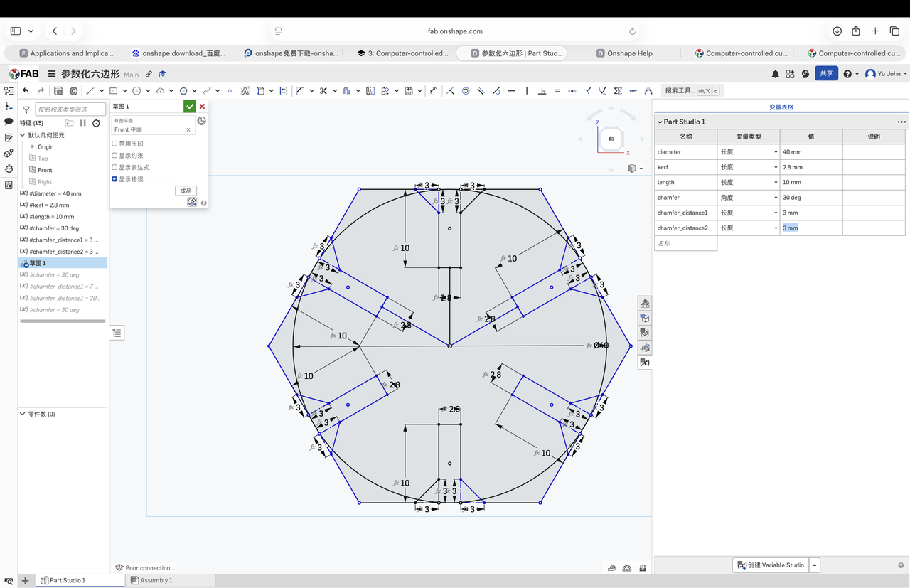Viewport: 910px width, 588px height.
Task: Select the 3 point Arc tool
Action: click(x=160, y=91)
